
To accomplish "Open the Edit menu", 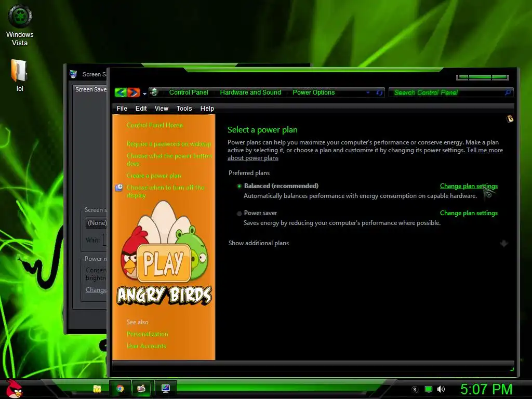I will click(x=141, y=109).
